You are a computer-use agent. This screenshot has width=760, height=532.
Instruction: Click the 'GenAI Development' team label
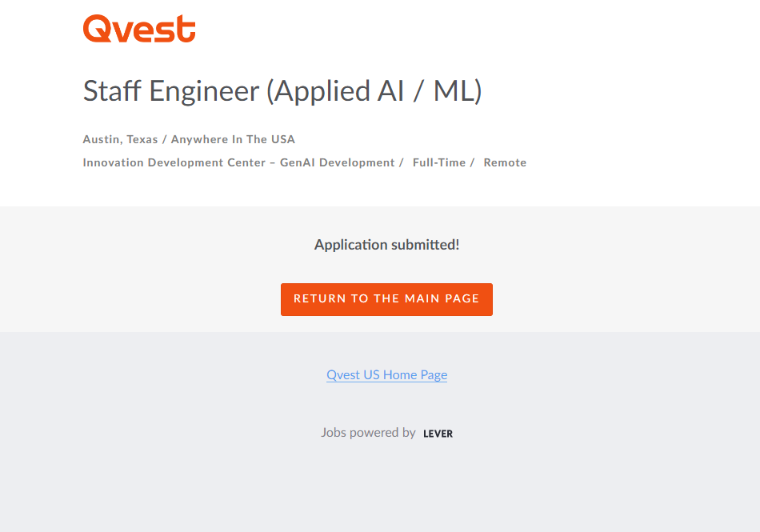[337, 162]
